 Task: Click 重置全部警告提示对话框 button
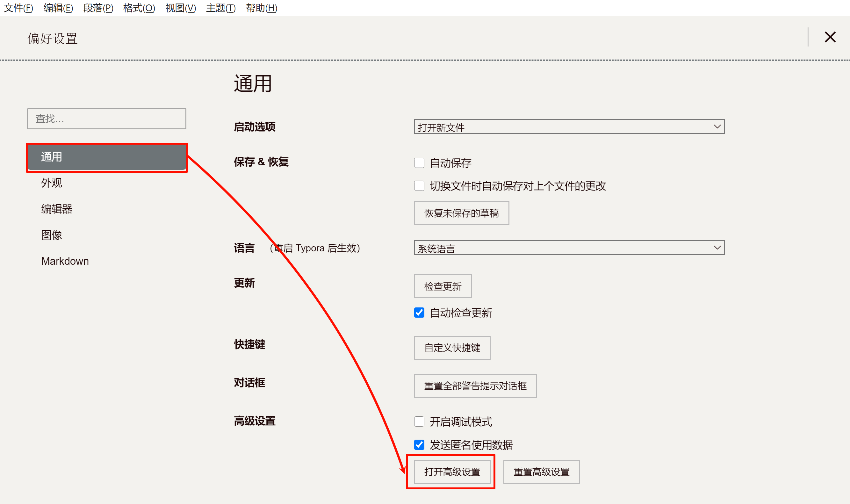tap(475, 386)
